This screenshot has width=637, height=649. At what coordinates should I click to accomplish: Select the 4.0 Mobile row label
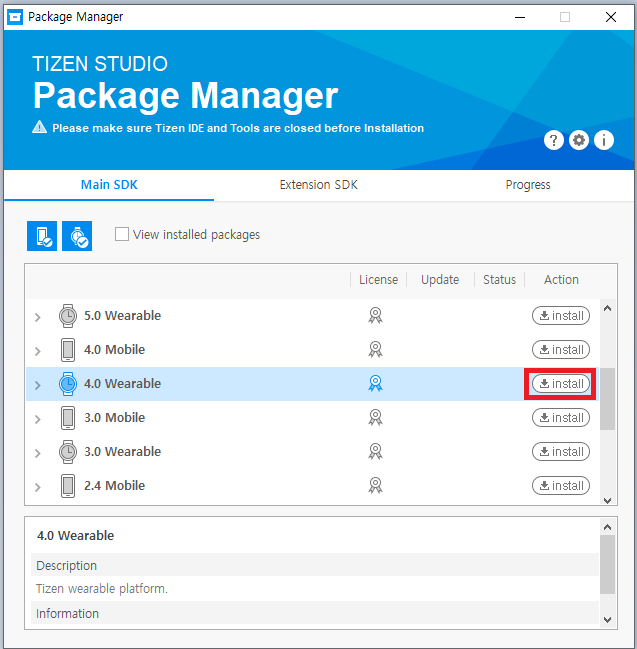(x=115, y=349)
